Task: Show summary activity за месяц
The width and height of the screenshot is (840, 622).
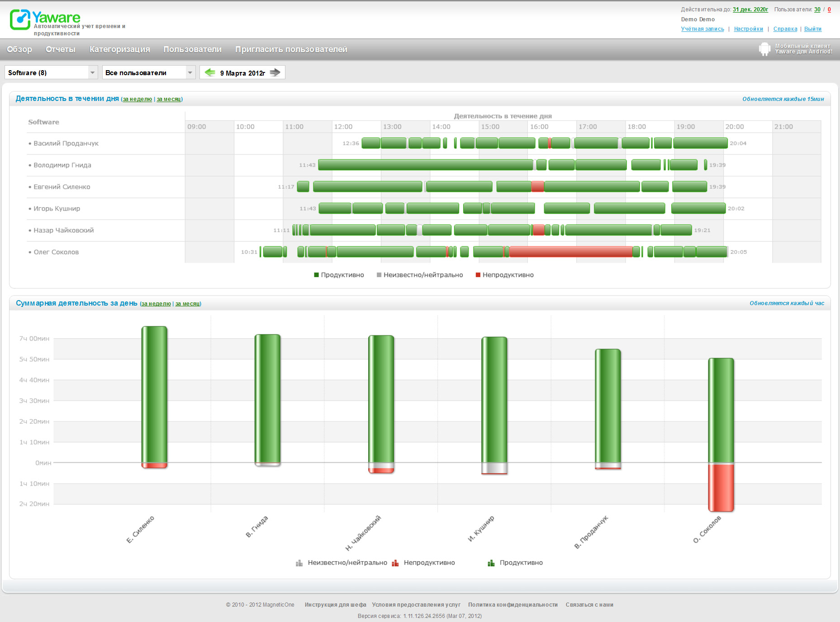Action: click(x=188, y=304)
